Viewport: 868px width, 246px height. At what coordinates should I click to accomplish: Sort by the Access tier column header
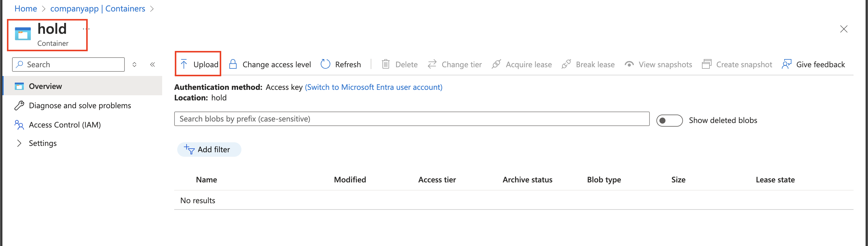pyautogui.click(x=437, y=180)
